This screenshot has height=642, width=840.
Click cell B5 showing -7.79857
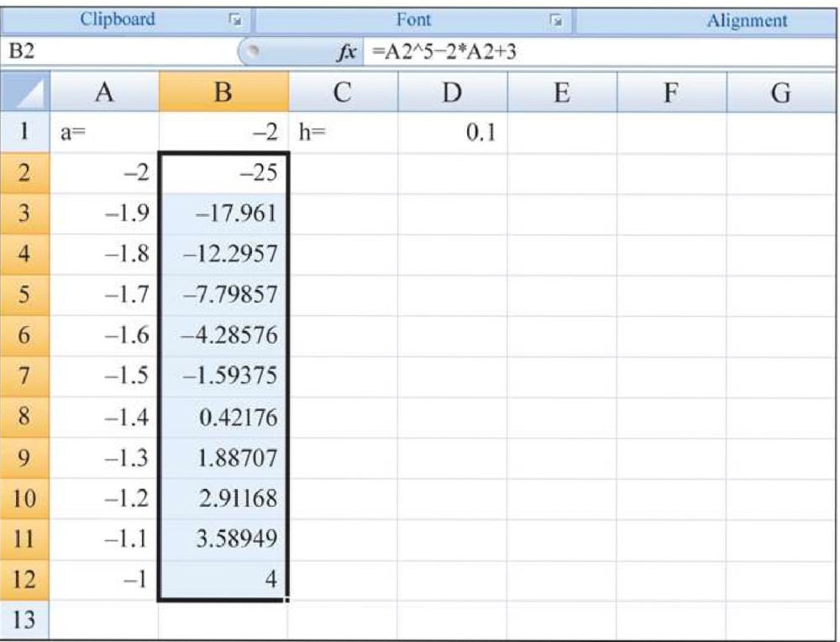click(223, 295)
